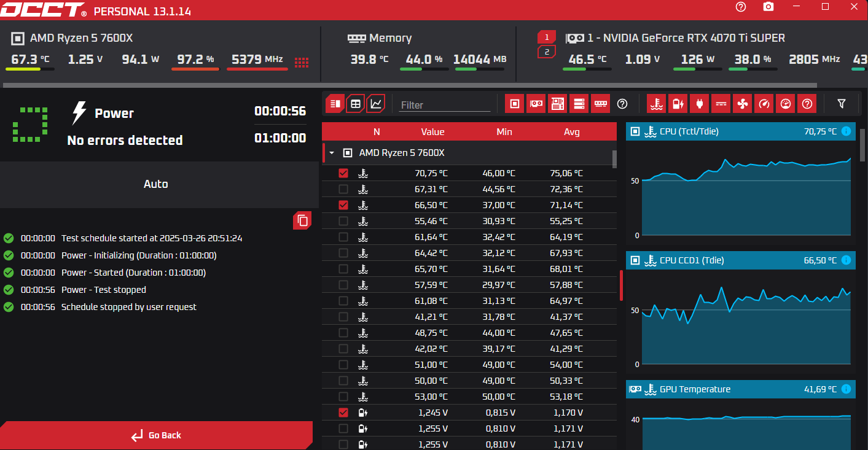Toggle the unknown sensor type question filter

(807, 104)
